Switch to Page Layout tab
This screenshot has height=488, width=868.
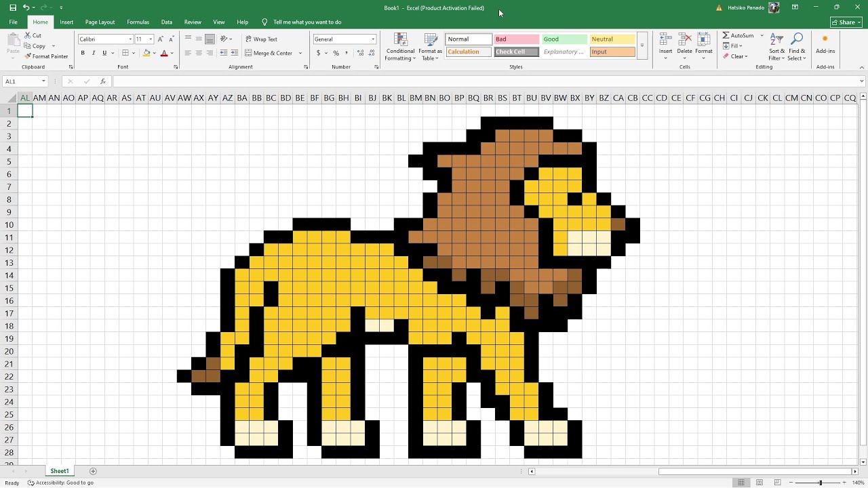tap(100, 22)
